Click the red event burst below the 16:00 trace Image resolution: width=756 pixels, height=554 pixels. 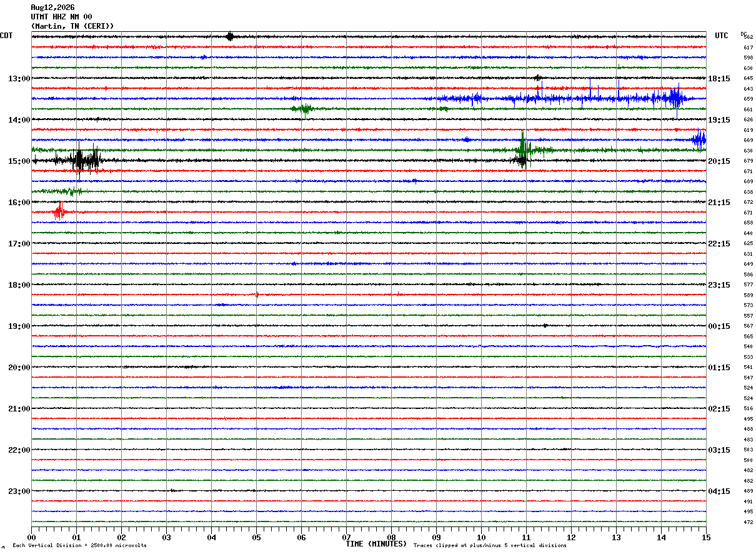(59, 212)
